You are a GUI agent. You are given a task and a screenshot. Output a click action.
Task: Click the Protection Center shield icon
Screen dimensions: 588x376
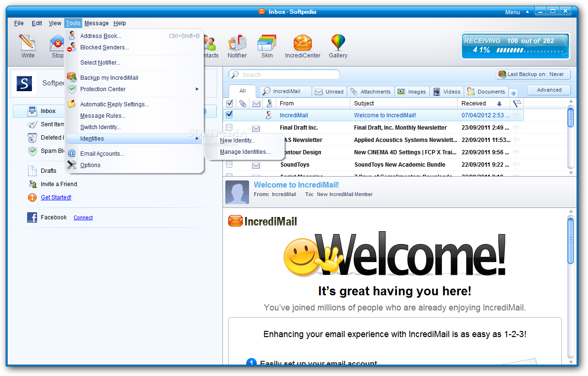click(x=72, y=89)
